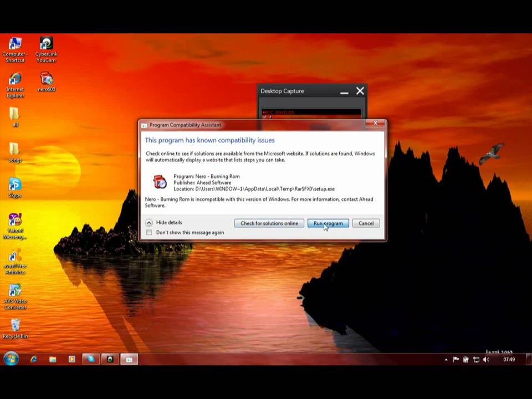Viewport: 532px width, 399px height.
Task: Select the Nero Burning Rom program icon in dialog
Action: (x=159, y=182)
